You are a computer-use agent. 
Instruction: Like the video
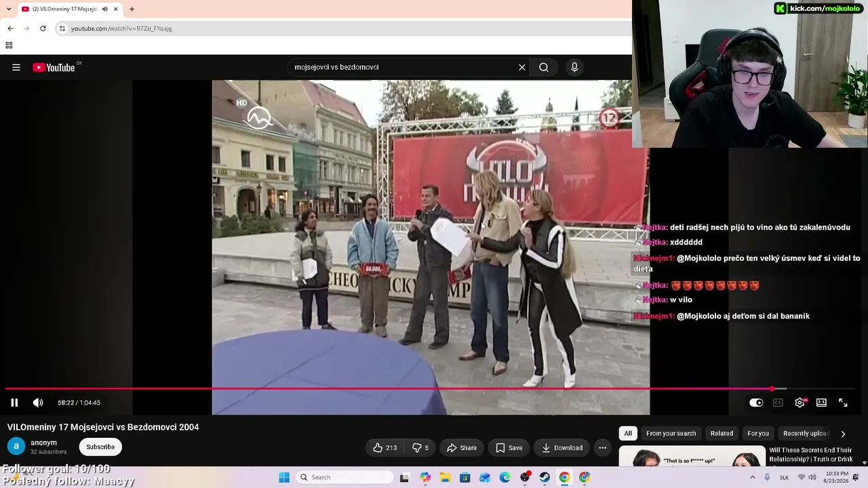pos(384,447)
